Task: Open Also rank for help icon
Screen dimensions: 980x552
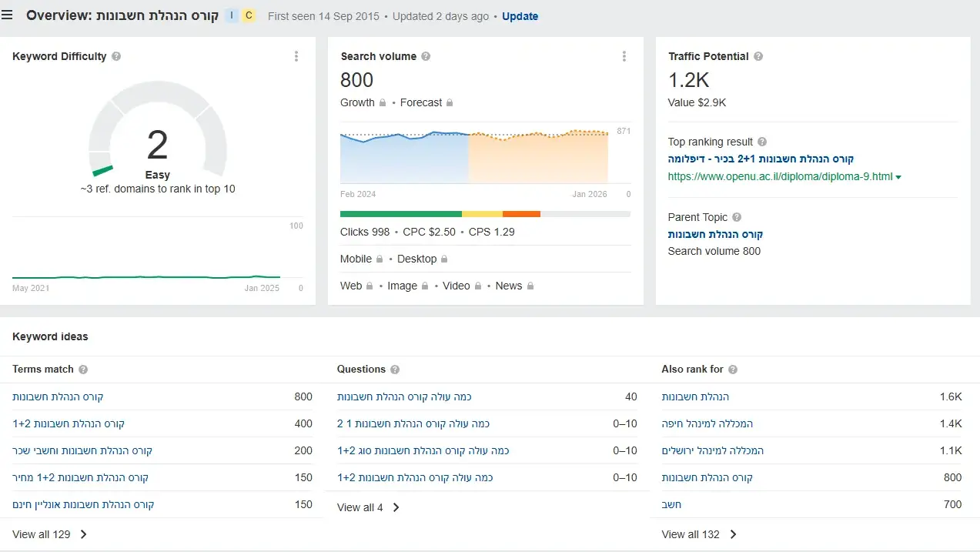Action: 733,370
